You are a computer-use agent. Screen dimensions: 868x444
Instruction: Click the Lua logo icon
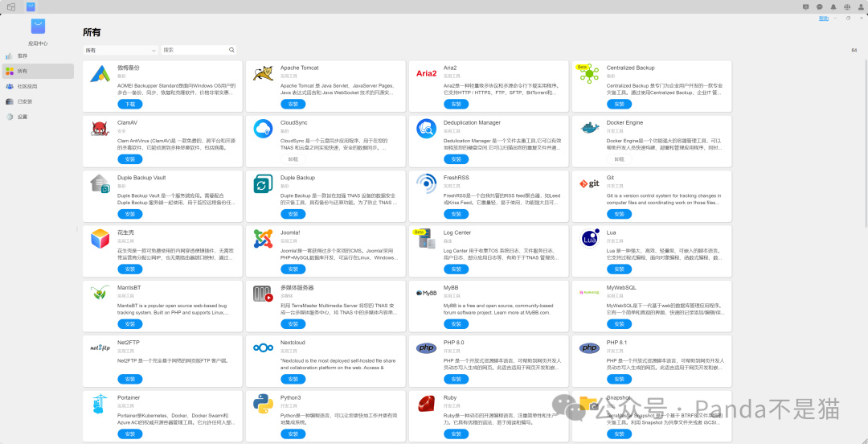click(589, 238)
